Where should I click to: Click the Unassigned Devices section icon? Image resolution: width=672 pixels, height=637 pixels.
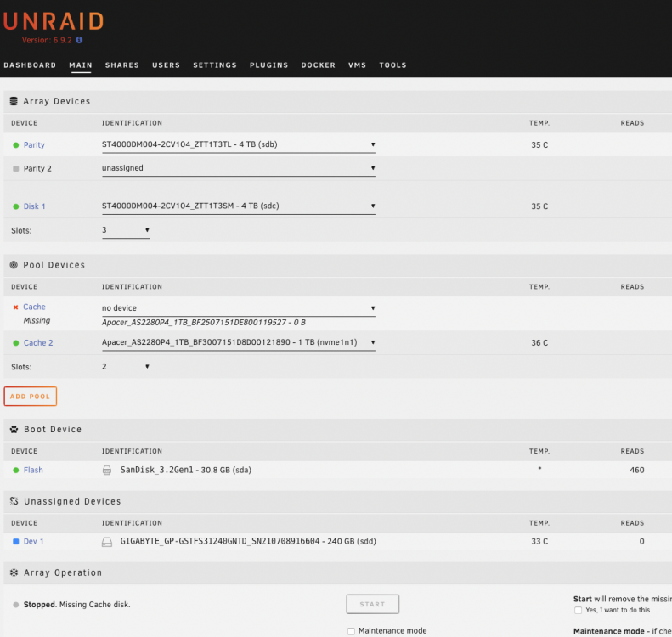[14, 501]
